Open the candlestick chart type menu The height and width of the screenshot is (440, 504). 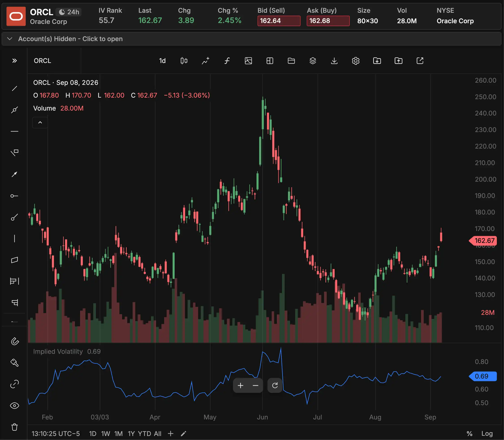click(x=184, y=61)
